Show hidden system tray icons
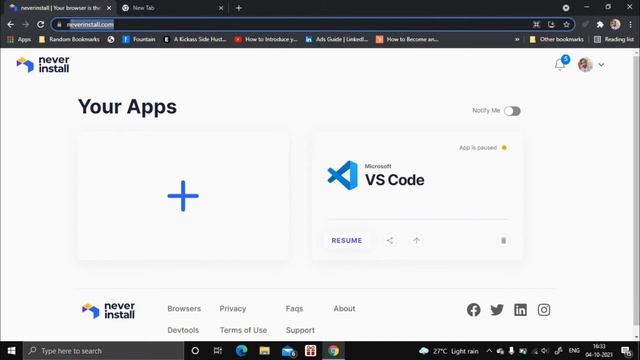 point(489,351)
